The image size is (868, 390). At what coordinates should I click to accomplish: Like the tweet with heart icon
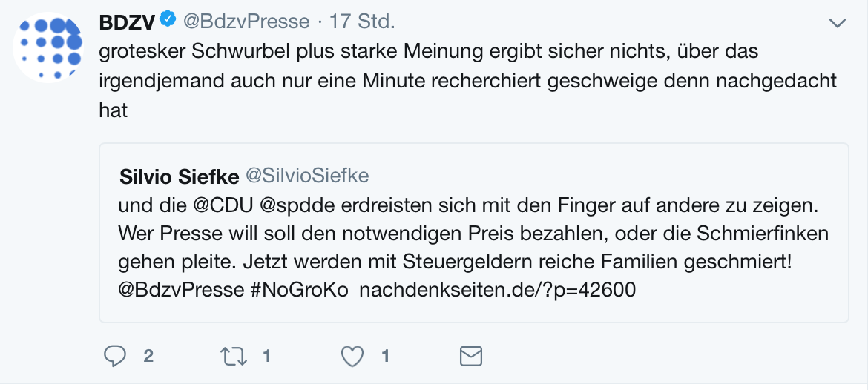click(352, 356)
